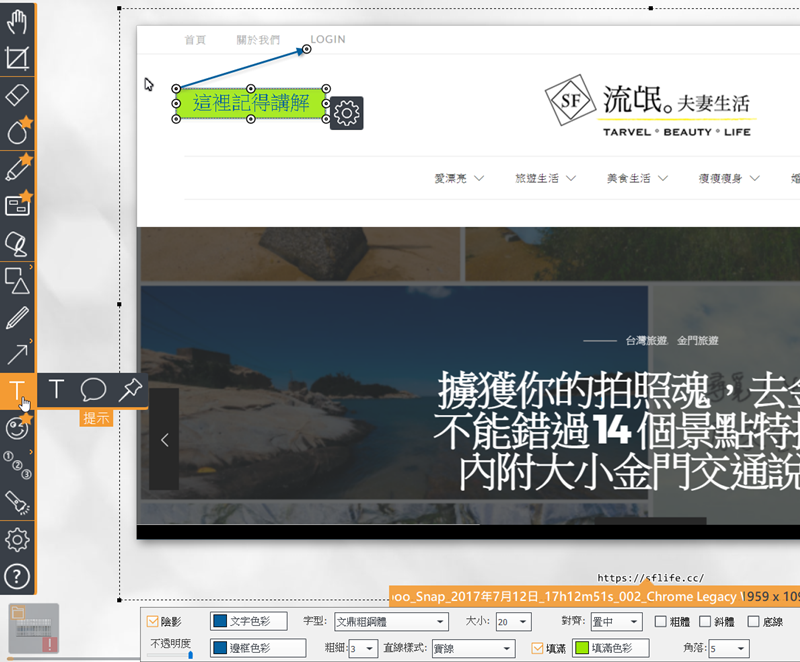Click the 文字色彩 text color swatch

(248, 622)
